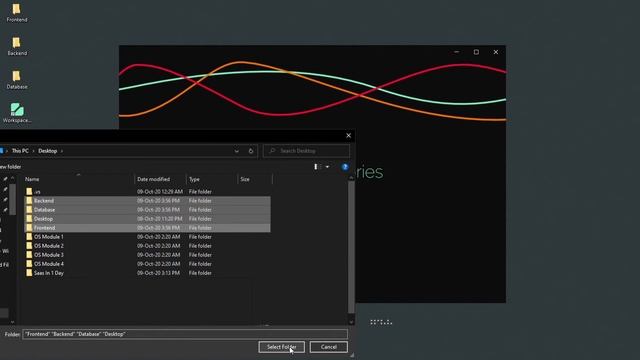Click Desktop in the breadcrumb path
The width and height of the screenshot is (640, 360).
click(x=47, y=151)
